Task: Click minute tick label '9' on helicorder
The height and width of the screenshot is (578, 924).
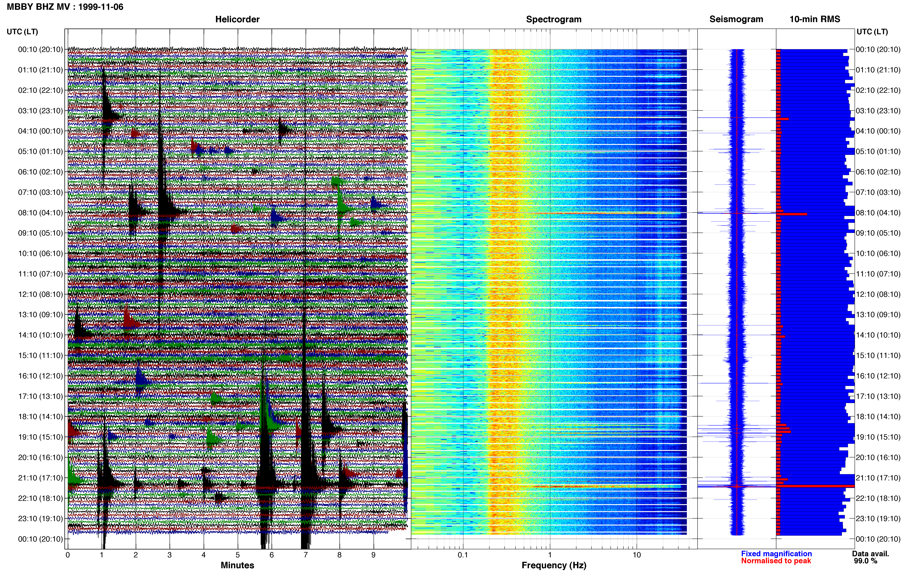Action: pyautogui.click(x=374, y=555)
